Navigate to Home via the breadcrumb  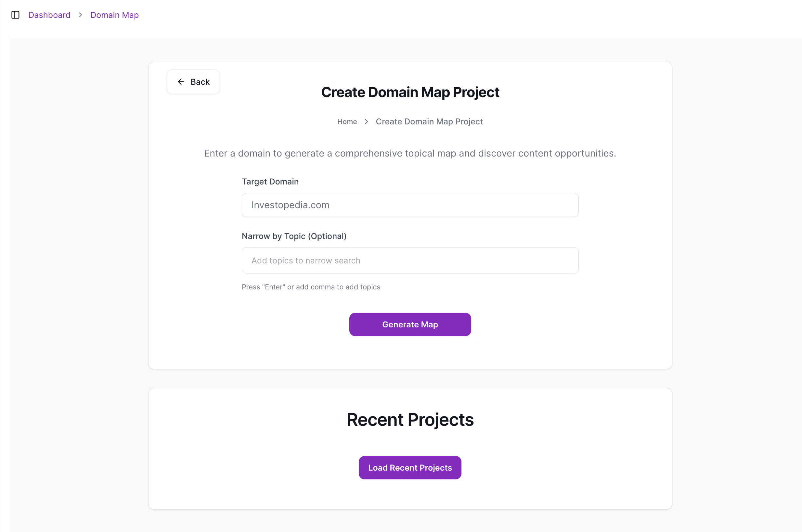coord(347,121)
